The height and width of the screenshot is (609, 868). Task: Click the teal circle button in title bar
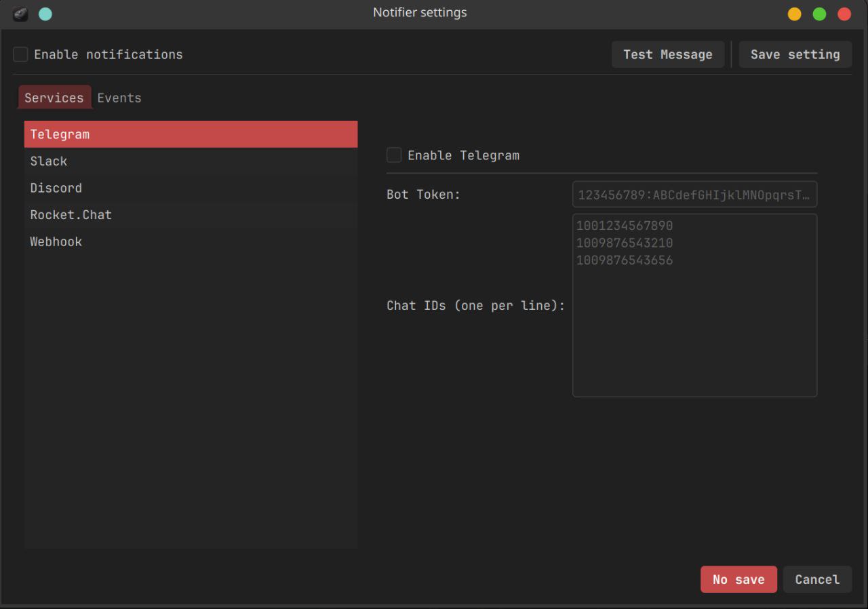point(45,14)
